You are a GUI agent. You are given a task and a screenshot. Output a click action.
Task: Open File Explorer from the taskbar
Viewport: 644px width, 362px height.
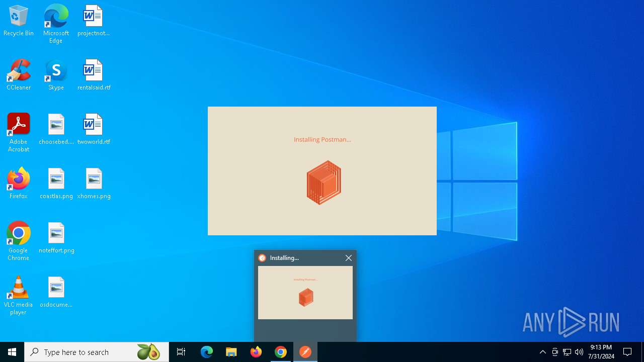[x=231, y=352]
